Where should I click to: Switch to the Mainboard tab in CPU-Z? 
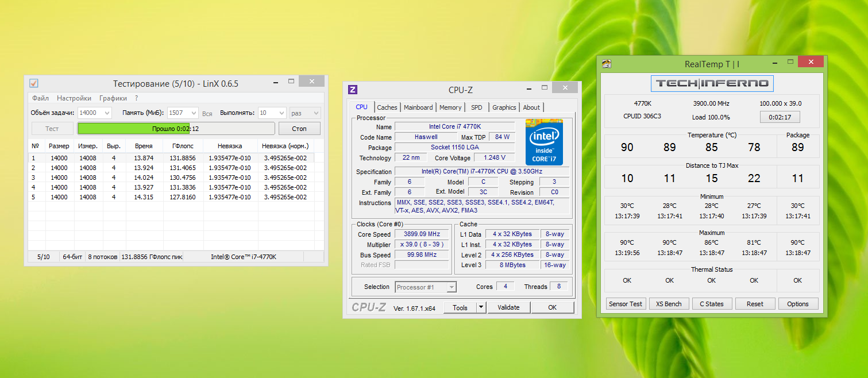pos(418,107)
